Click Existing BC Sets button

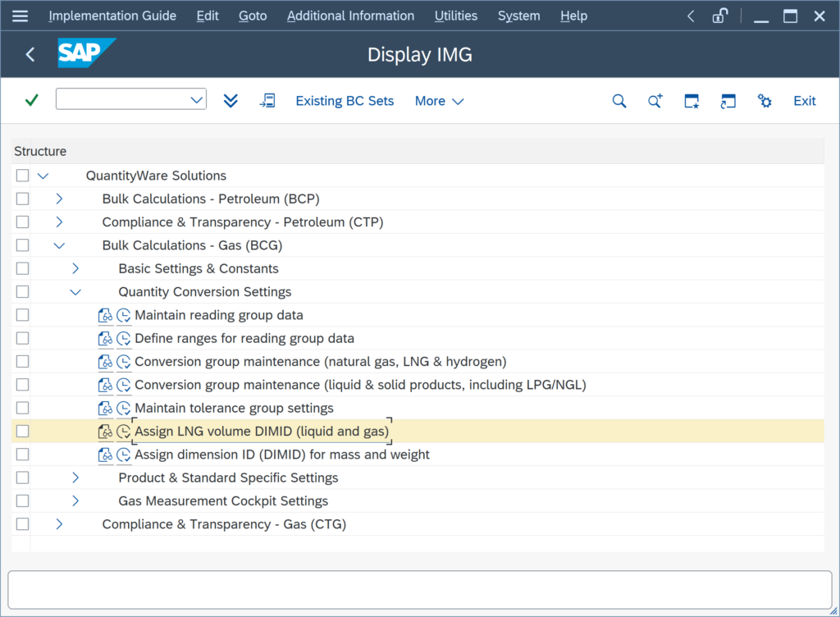345,101
